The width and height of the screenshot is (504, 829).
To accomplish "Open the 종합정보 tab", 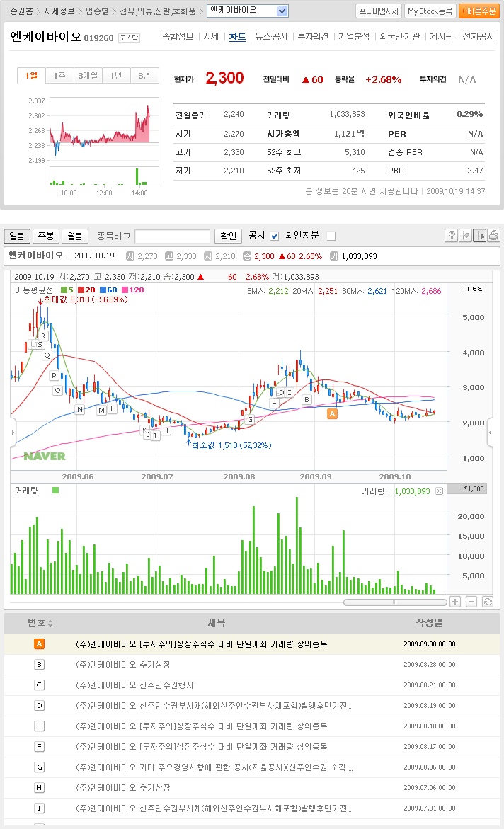I will coord(178,37).
